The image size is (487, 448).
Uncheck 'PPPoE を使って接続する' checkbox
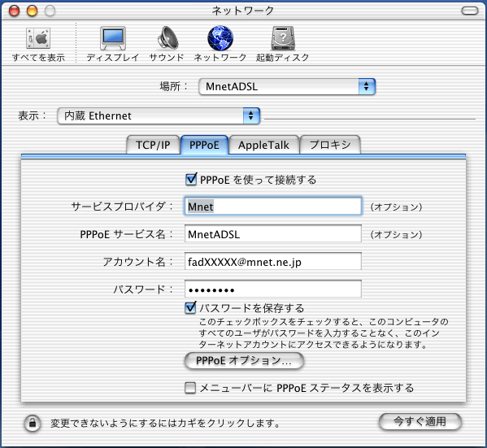(x=191, y=180)
